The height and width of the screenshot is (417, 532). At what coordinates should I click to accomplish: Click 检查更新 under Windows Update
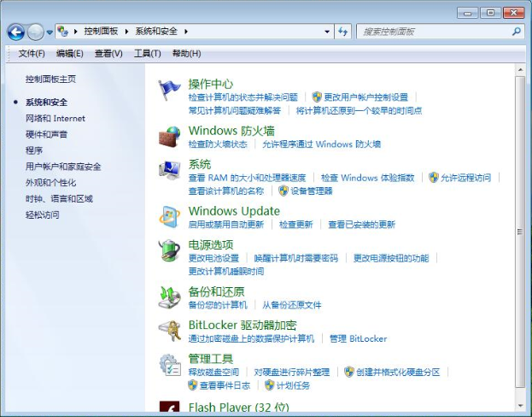point(295,225)
